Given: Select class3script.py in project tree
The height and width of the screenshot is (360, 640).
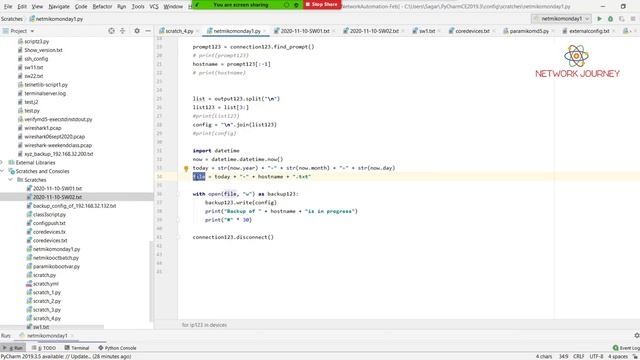Looking at the screenshot, I should [x=49, y=214].
